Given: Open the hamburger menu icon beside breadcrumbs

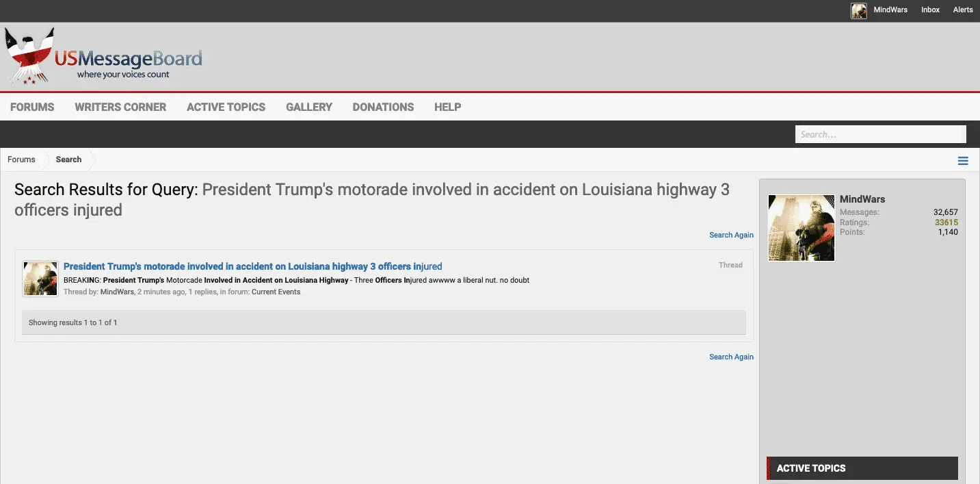Looking at the screenshot, I should pos(963,161).
